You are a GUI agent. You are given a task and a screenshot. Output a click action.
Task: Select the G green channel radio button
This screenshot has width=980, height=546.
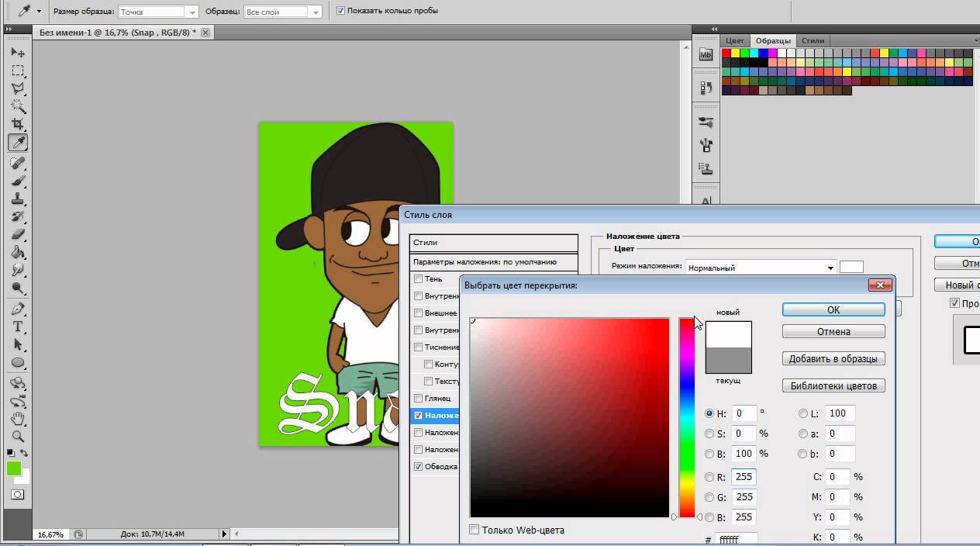[709, 497]
